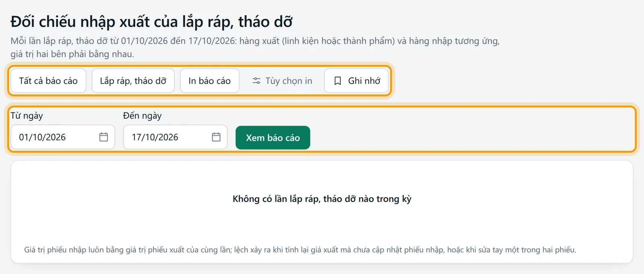Focus the Từ ngày date 01/10/2026
Viewport: 644px width, 274px height.
click(x=63, y=137)
